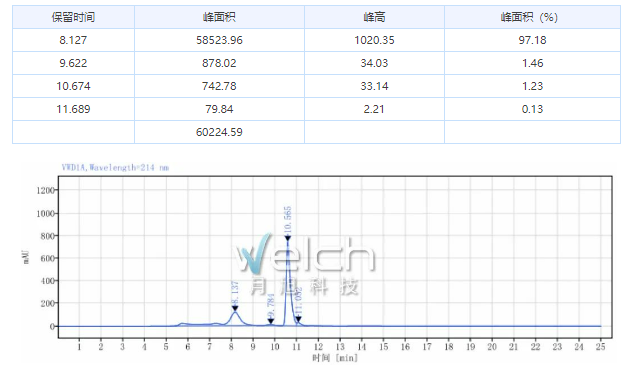Screen dimensions: 634x369
Task: Select peak area value 742.78
Action: tap(219, 86)
